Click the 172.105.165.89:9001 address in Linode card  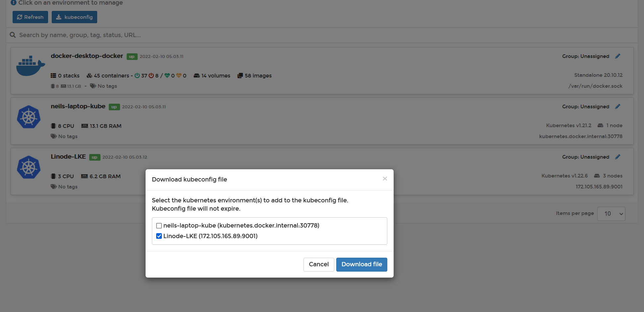pos(599,187)
